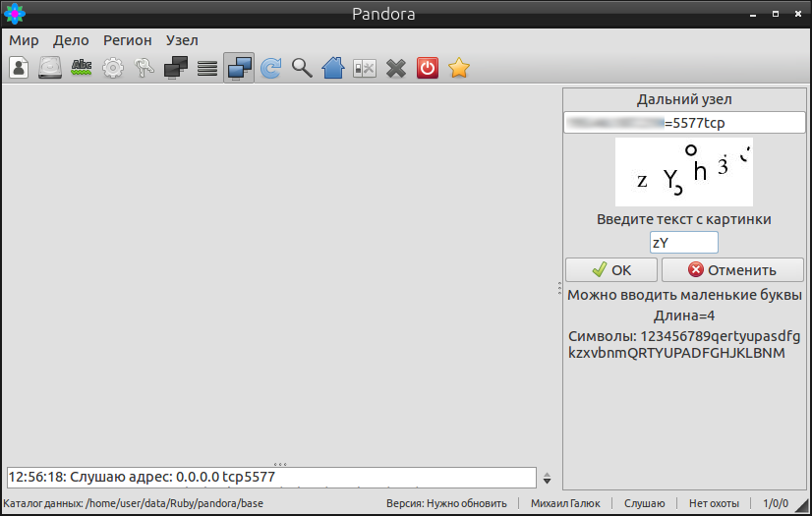The image size is (812, 516).
Task: Click the list lines toolbar icon
Action: click(207, 68)
